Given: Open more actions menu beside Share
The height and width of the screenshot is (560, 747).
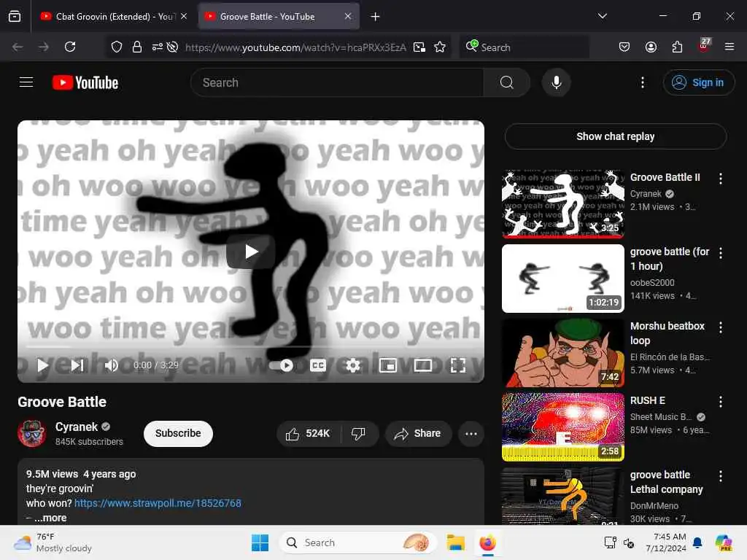Looking at the screenshot, I should coord(471,433).
